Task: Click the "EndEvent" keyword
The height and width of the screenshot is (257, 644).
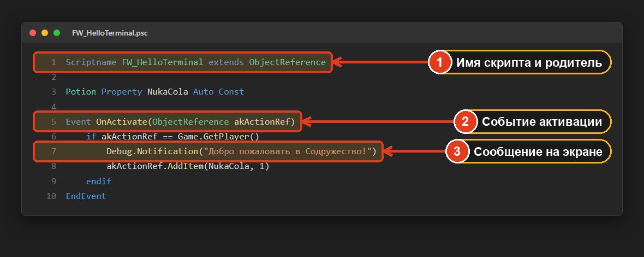Action: (86, 196)
